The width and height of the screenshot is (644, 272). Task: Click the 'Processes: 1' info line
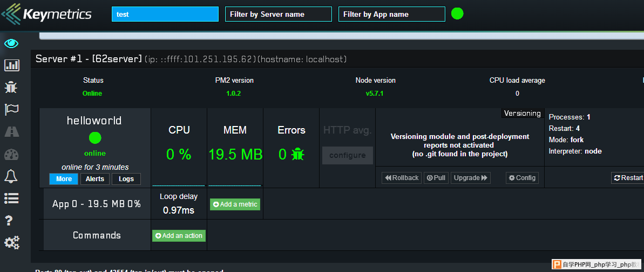pyautogui.click(x=570, y=117)
